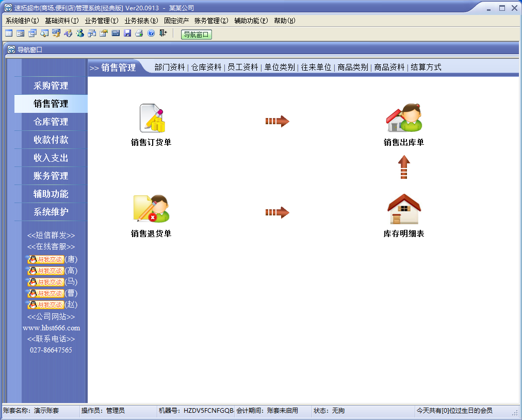
Task: Select 收入支出 in the sidebar
Action: [51, 158]
